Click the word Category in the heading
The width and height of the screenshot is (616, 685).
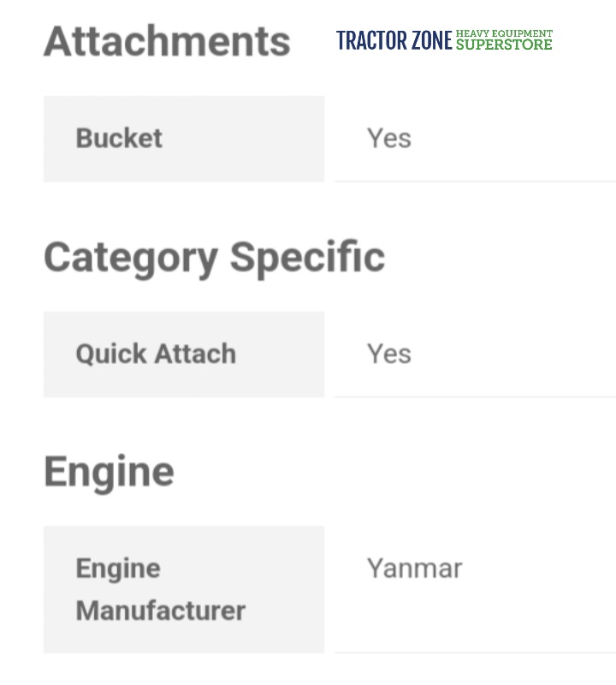click(129, 257)
